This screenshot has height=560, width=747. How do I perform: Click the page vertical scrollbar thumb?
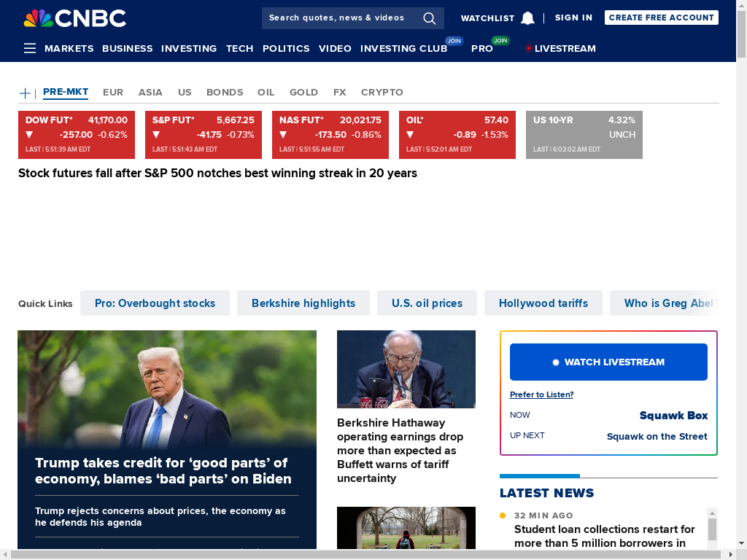(742, 34)
